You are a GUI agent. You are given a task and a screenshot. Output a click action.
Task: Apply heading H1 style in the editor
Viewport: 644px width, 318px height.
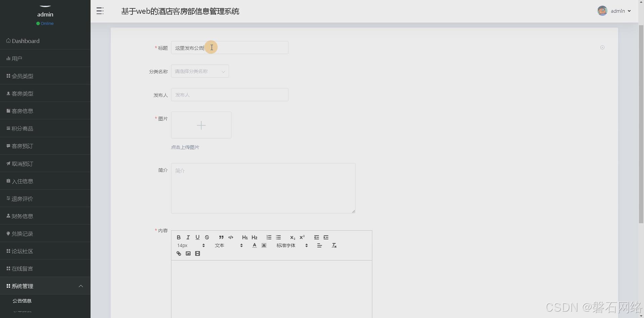tap(245, 237)
